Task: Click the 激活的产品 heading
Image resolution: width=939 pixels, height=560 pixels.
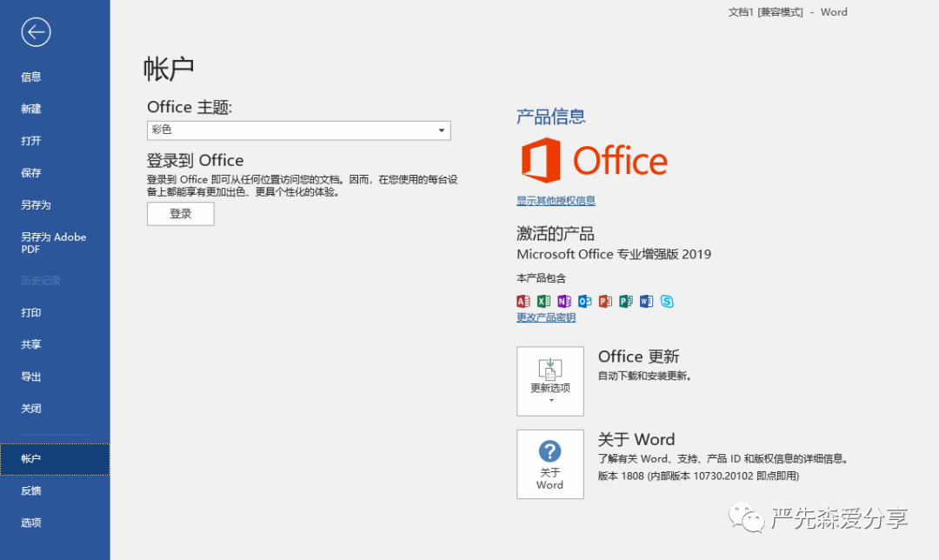Action: point(555,234)
